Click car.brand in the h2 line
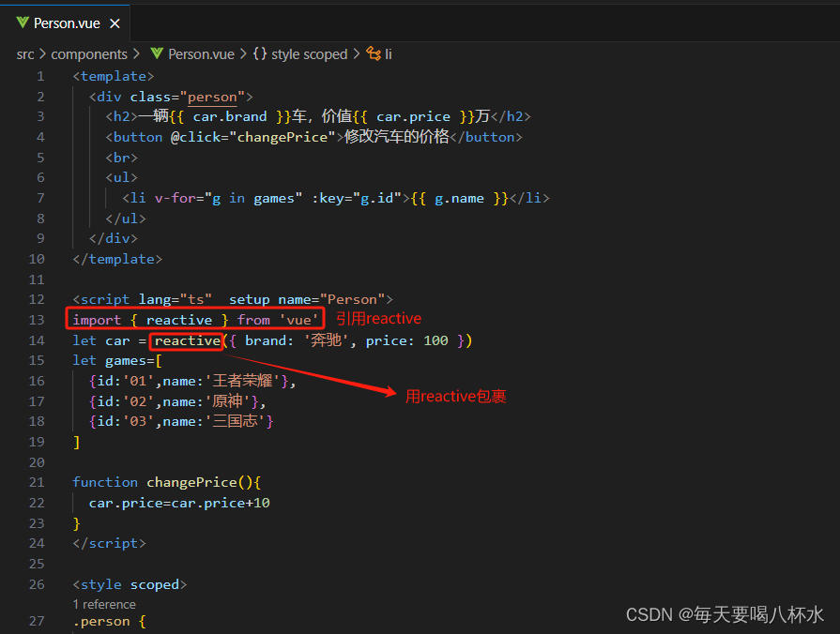Screen dimensions: 840x634 point(230,116)
